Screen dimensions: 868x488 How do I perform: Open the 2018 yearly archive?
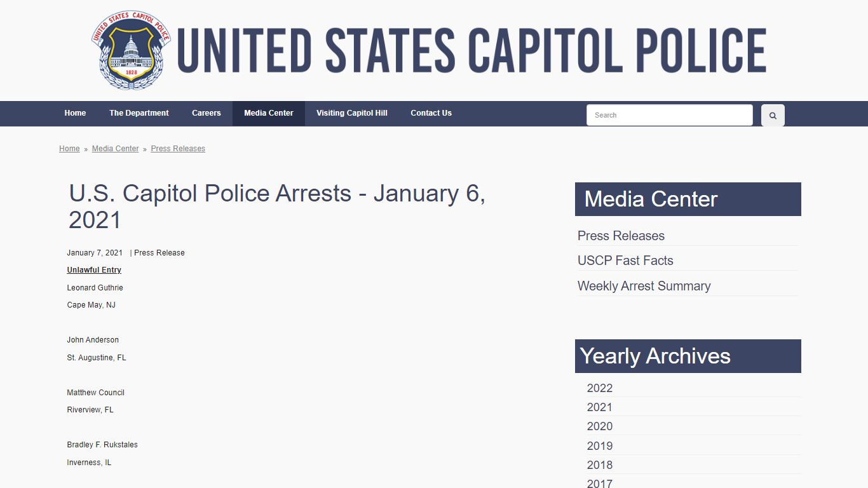600,465
